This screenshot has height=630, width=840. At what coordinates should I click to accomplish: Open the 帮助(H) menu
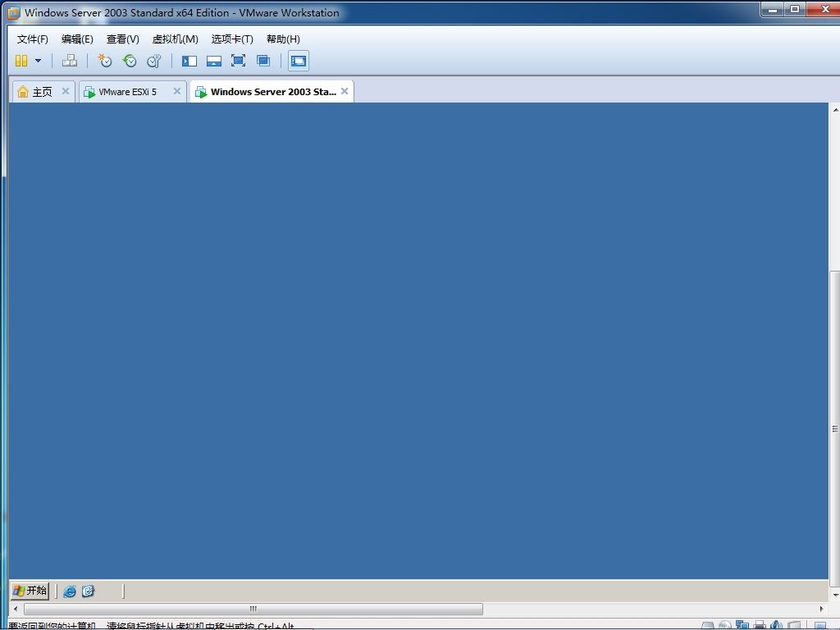[283, 39]
